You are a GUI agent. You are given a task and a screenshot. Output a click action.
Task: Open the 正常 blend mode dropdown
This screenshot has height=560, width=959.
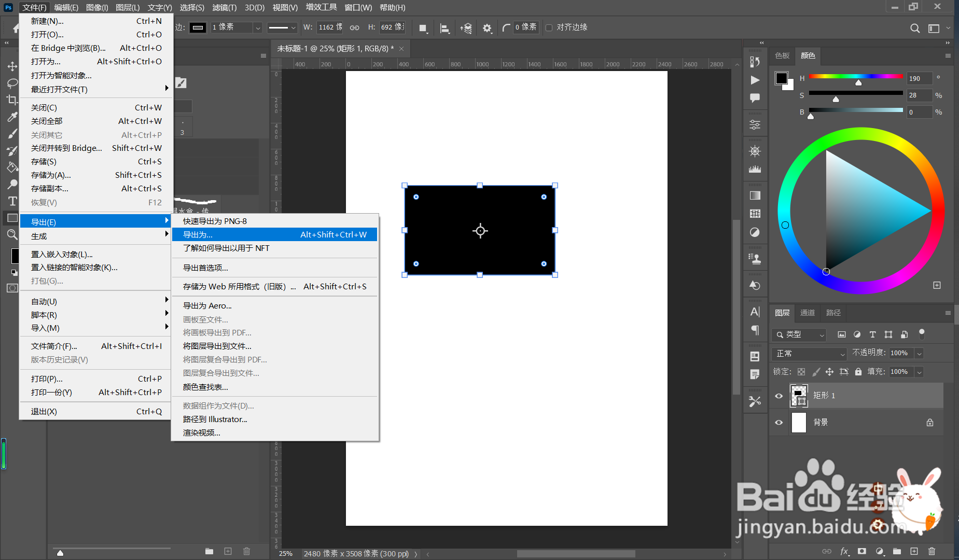coord(808,354)
